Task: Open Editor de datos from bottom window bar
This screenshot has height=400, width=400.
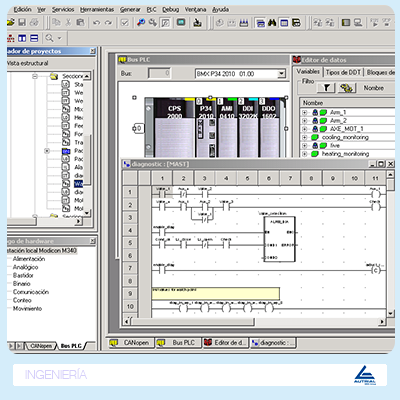Action: (x=226, y=343)
